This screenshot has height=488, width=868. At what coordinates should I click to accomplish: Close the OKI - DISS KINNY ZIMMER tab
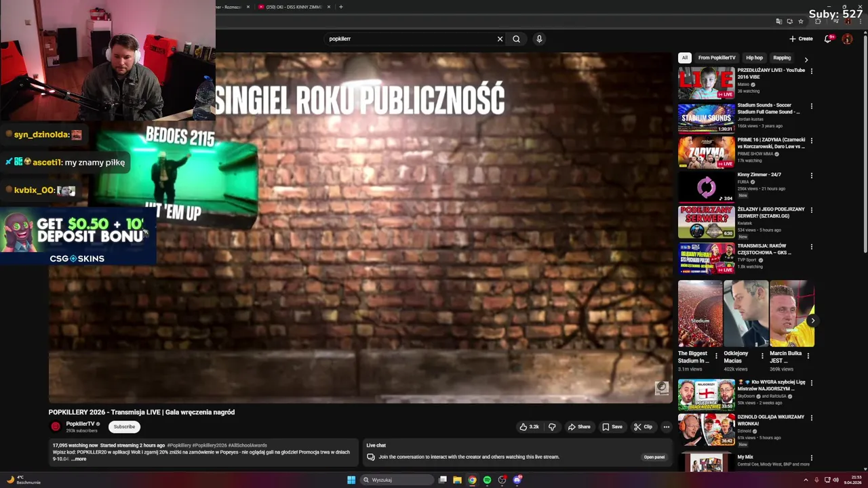coord(329,7)
